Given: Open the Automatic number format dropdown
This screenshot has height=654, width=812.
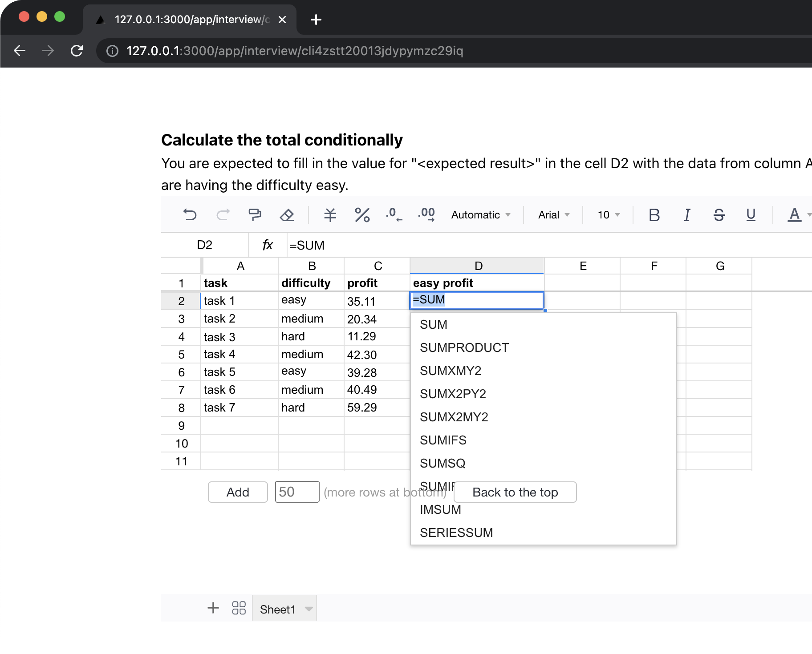Looking at the screenshot, I should coord(480,215).
